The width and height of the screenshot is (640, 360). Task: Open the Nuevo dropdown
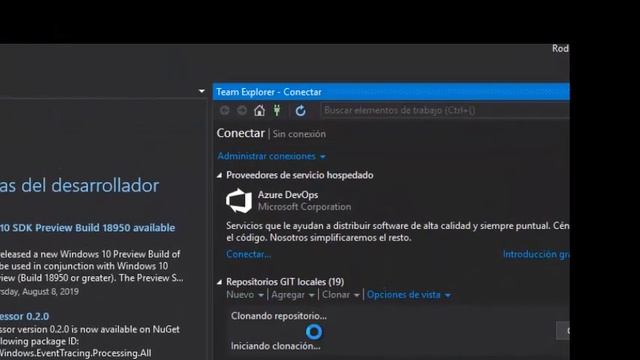pos(245,295)
